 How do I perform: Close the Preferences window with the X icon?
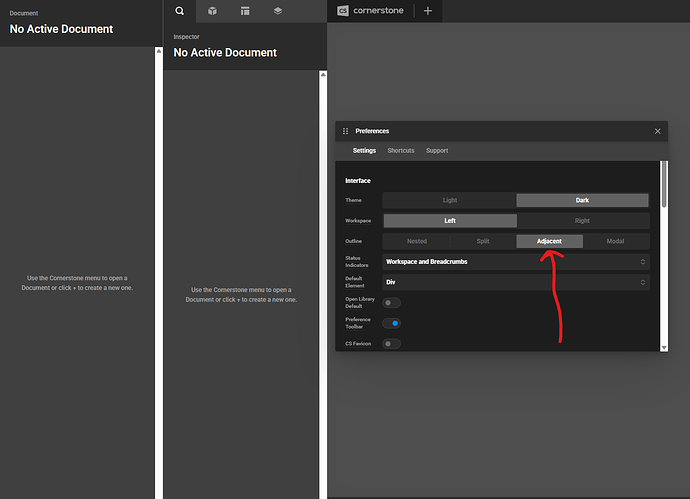coord(658,131)
